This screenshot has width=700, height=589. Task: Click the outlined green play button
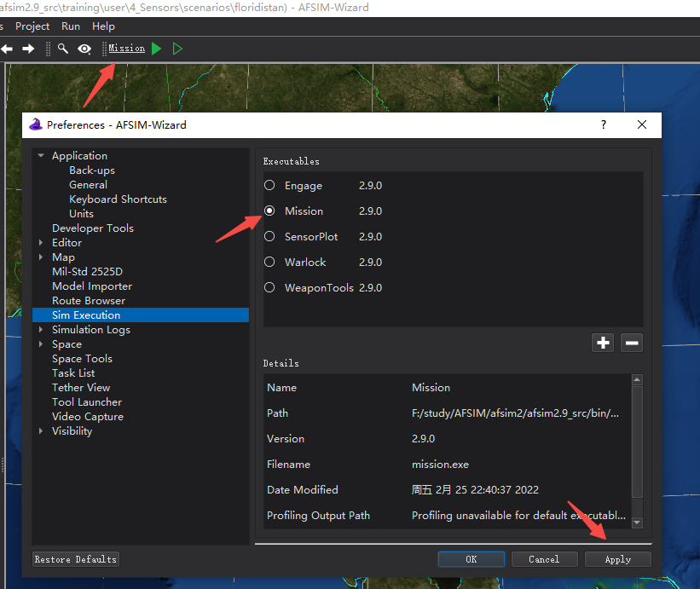(x=177, y=49)
